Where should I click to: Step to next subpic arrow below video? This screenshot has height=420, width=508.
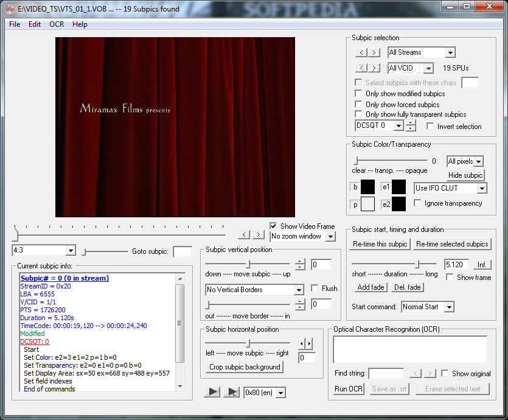258,234
